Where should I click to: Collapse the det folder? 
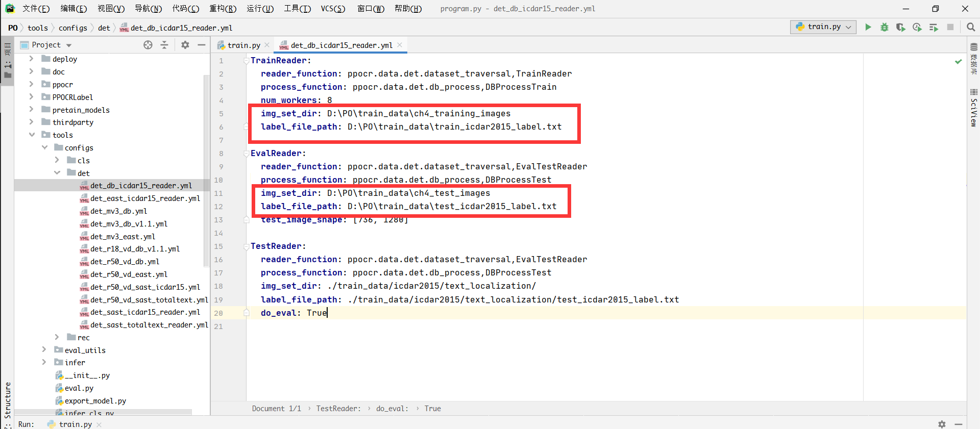pyautogui.click(x=57, y=173)
